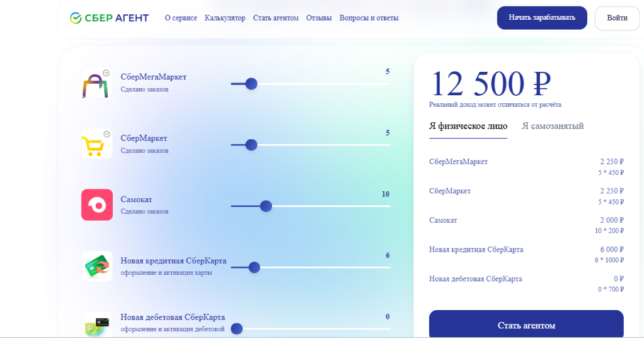Click the Самокат slider value 10
The height and width of the screenshot is (338, 644).
coord(386,194)
